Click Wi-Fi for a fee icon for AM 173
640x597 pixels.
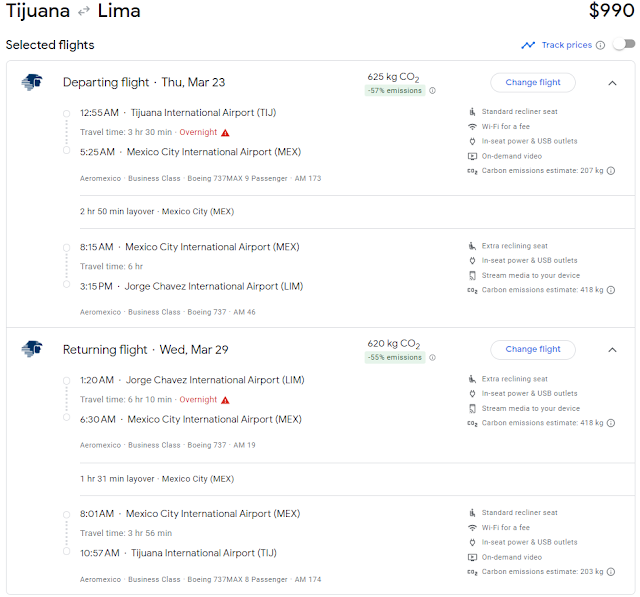pos(472,127)
